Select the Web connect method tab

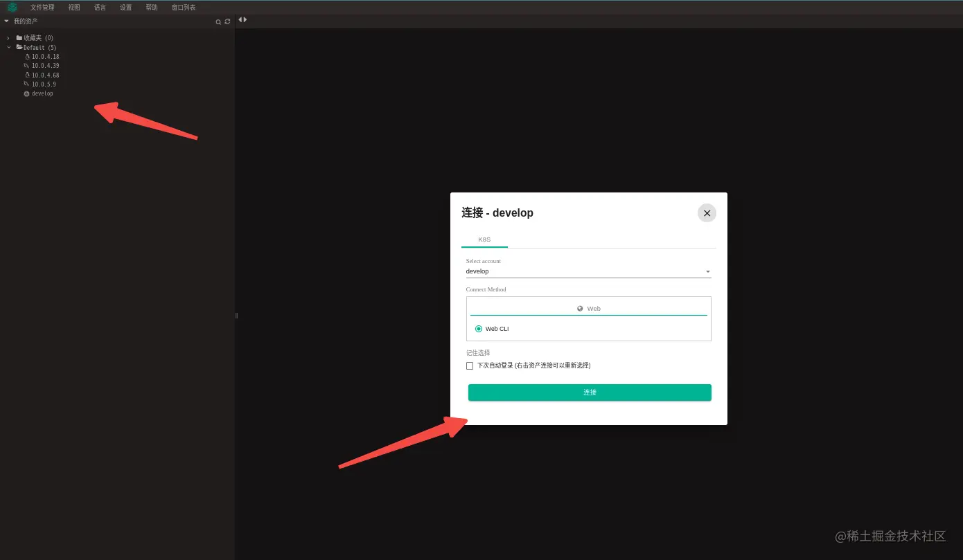click(x=589, y=309)
